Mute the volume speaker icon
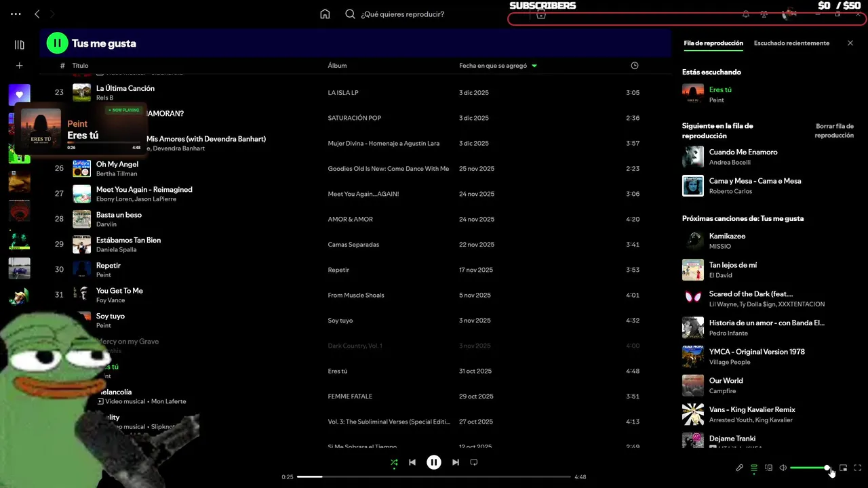 (783, 468)
